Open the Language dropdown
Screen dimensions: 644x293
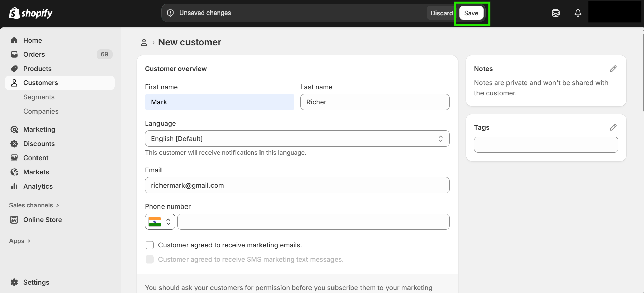[297, 139]
